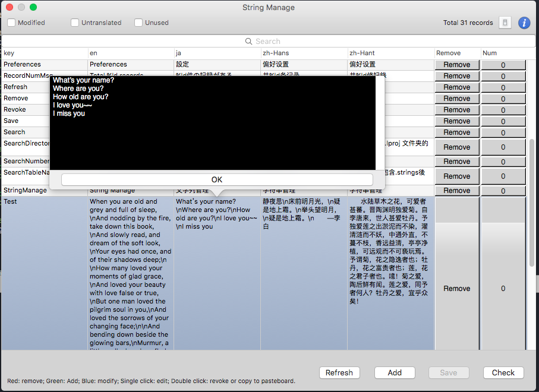The image size is (539, 392).
Task: Edit Test row ja cell "What's your name?"
Action: (218, 273)
